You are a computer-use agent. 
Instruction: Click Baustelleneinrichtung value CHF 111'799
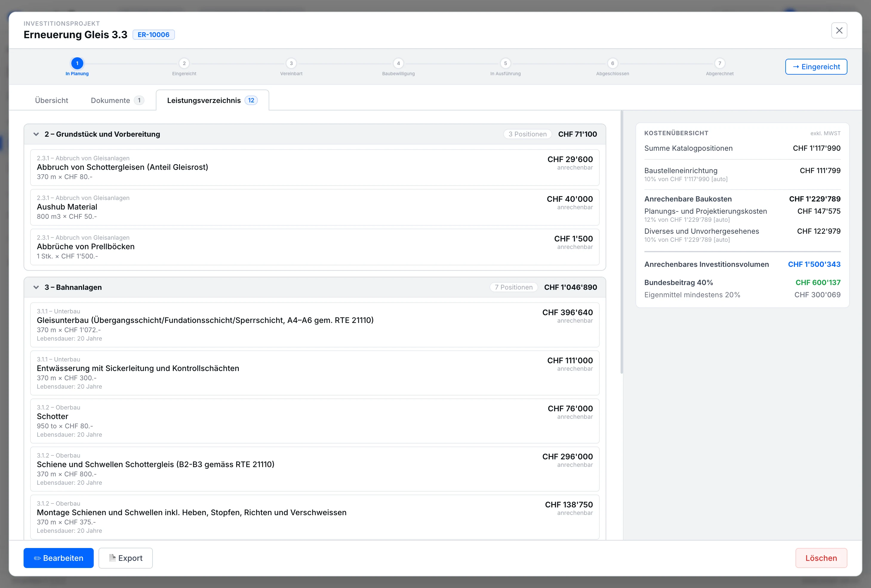820,170
